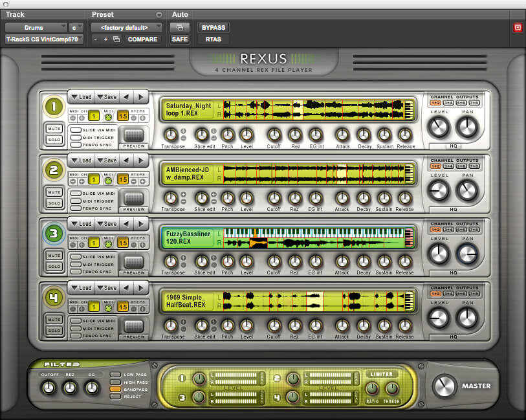Click the FuzzyBassliner highlighted orange slice
This screenshot has width=526, height=420.
click(x=258, y=243)
